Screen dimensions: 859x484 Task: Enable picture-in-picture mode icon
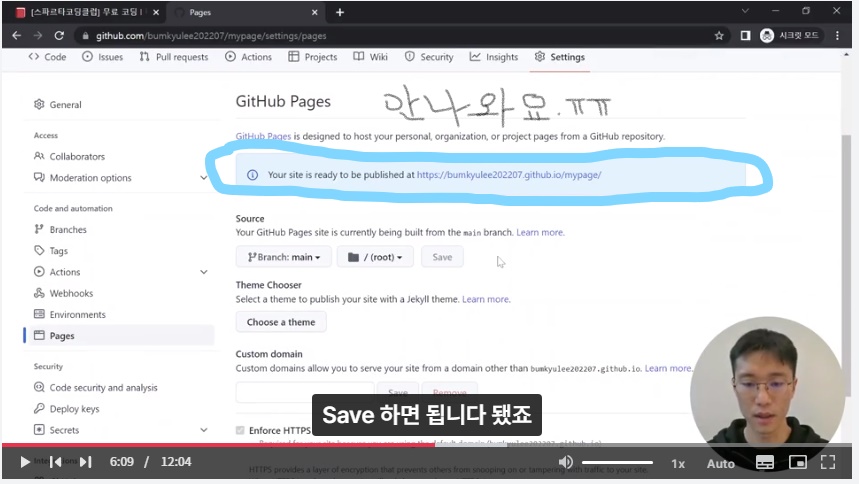798,463
